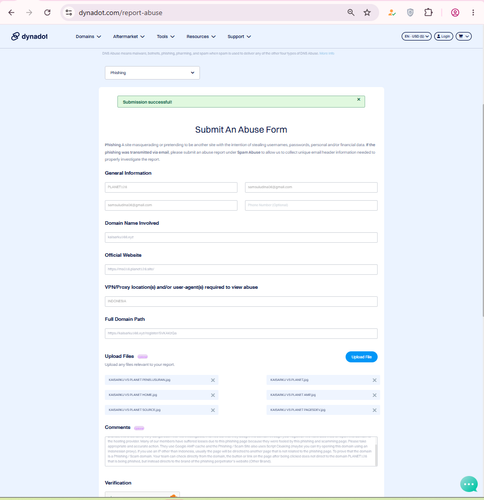
Task: Open the EN - USD language currency dropdown
Action: (x=416, y=36)
